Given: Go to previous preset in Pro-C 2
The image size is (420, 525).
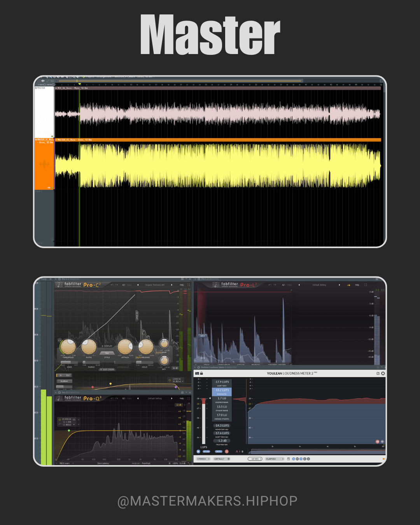Looking at the screenshot, I should click(x=138, y=285).
